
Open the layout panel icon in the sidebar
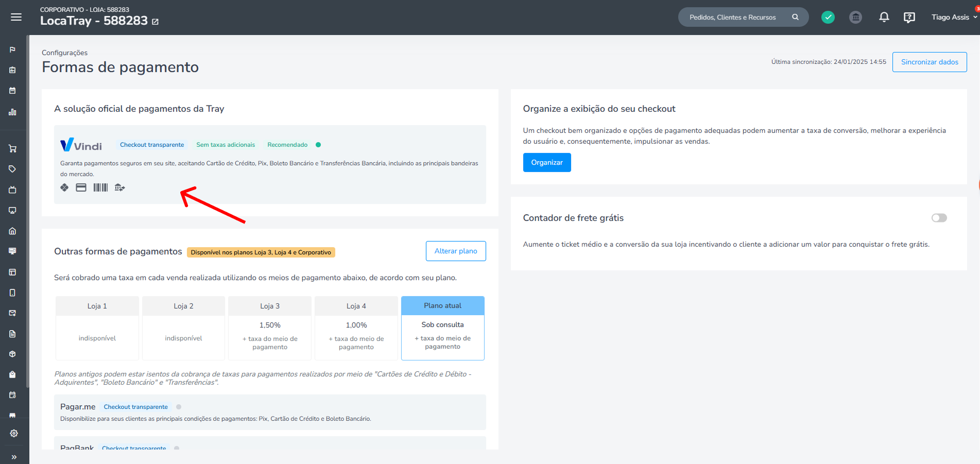pos(13,272)
